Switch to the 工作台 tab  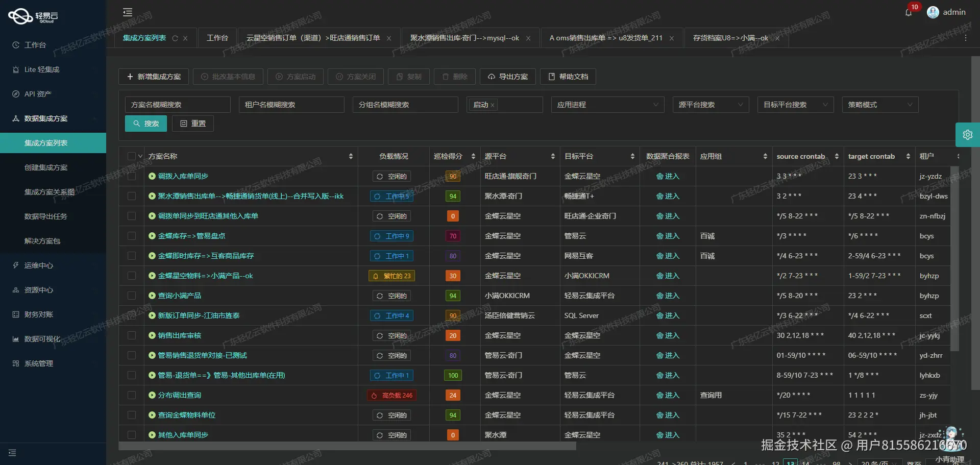tap(217, 37)
